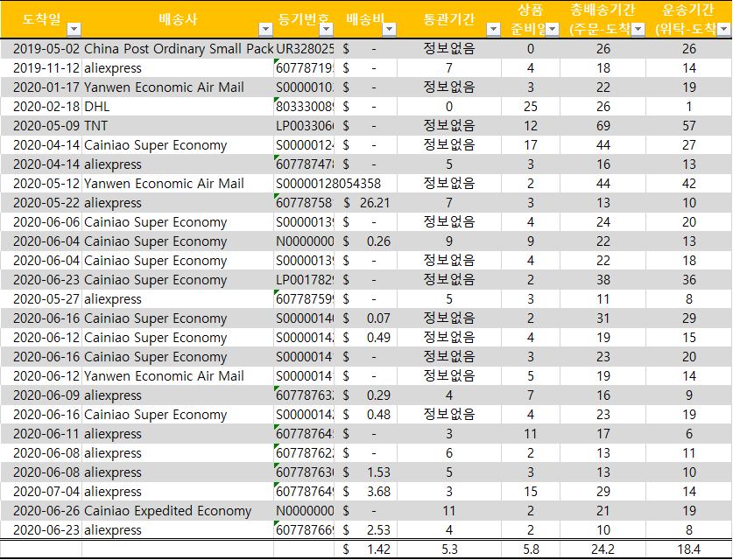Select preparation days value 25 in DHL row
The image size is (733, 560).
pos(531,107)
